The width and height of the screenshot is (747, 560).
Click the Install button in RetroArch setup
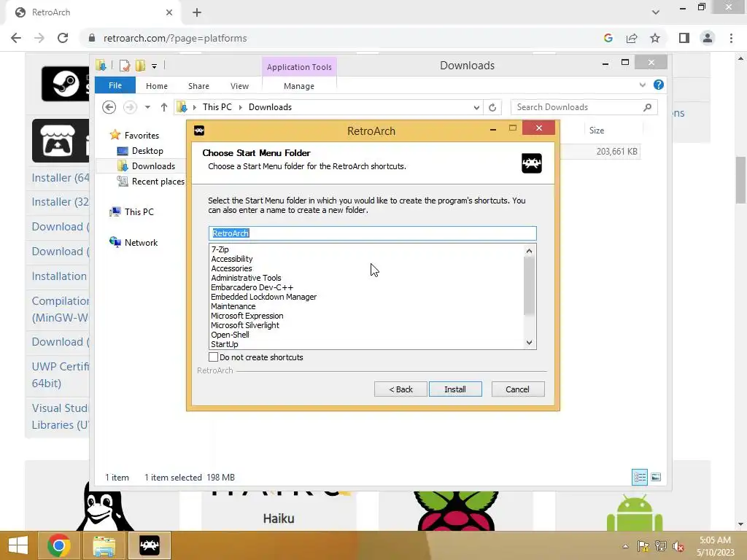coord(455,389)
